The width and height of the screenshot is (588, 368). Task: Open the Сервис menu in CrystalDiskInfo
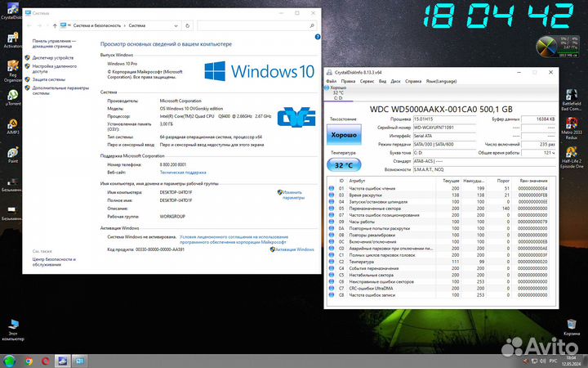[x=367, y=81]
